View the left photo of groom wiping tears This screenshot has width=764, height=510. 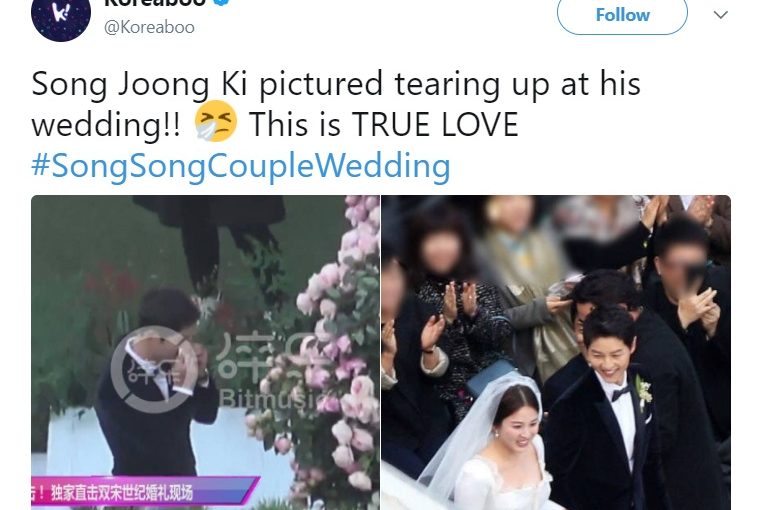click(205, 352)
